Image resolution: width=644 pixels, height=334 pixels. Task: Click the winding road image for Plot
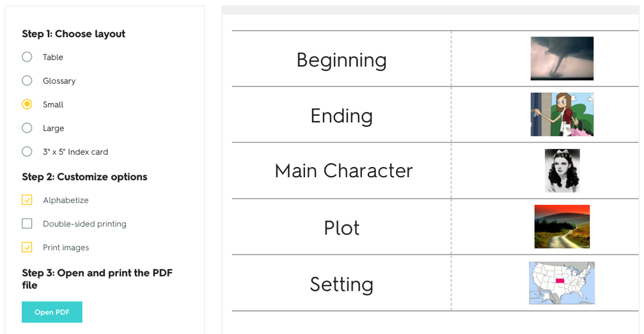562,227
